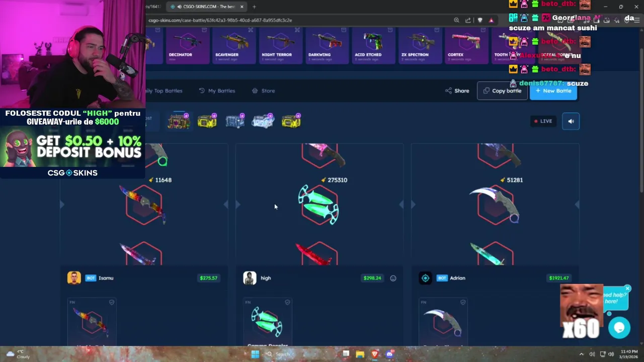Click the shield icon on high's item card
The width and height of the screenshot is (644, 362).
pos(287,303)
